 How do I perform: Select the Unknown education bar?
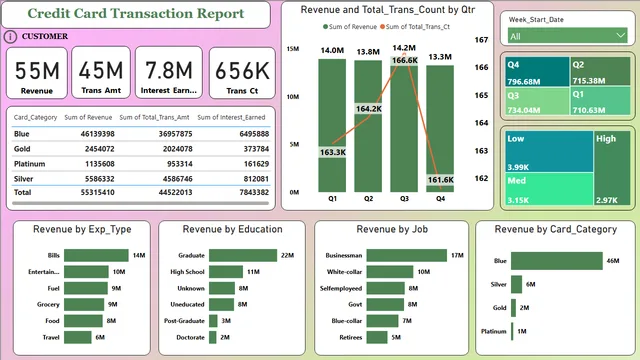click(222, 288)
